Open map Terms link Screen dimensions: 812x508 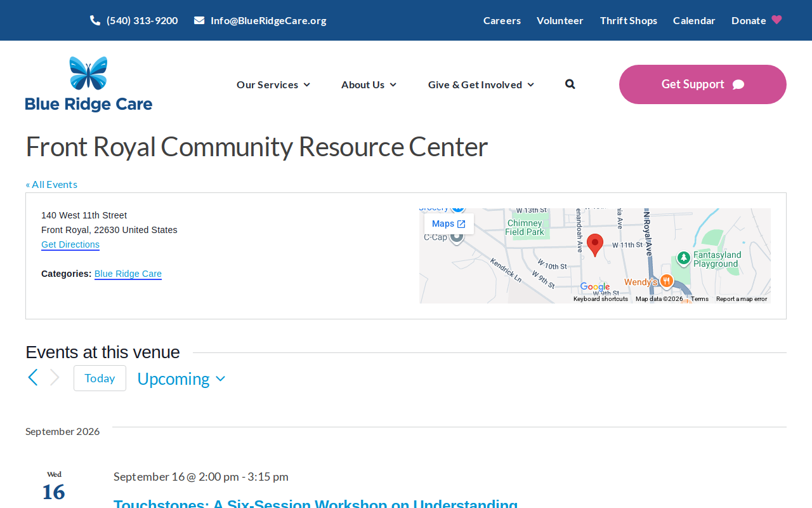(700, 299)
